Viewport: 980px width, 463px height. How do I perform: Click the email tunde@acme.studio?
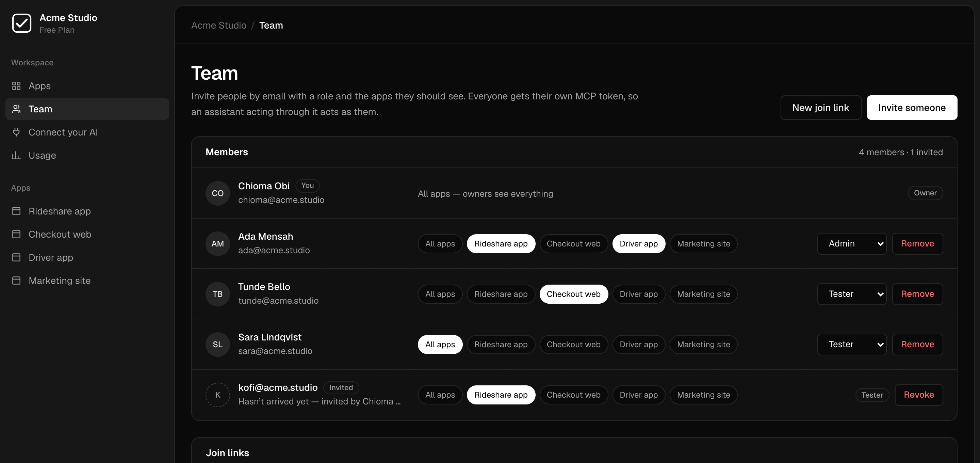tap(278, 301)
